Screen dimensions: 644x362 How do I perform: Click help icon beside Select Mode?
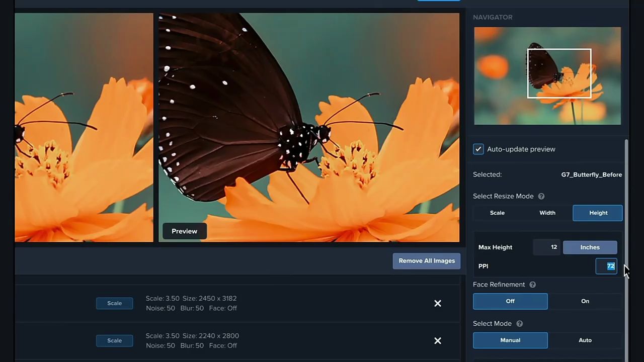pyautogui.click(x=519, y=324)
